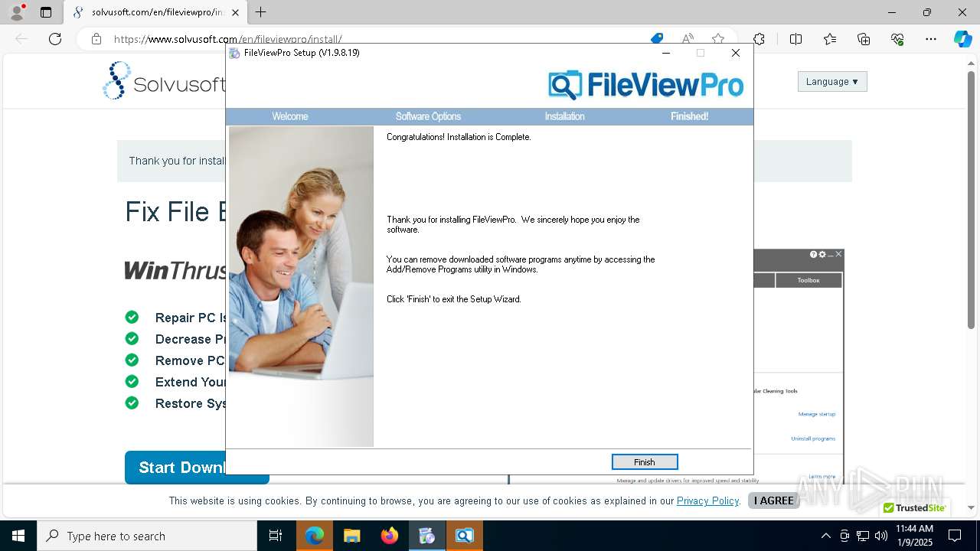Open the Windows Start menu

(x=18, y=536)
